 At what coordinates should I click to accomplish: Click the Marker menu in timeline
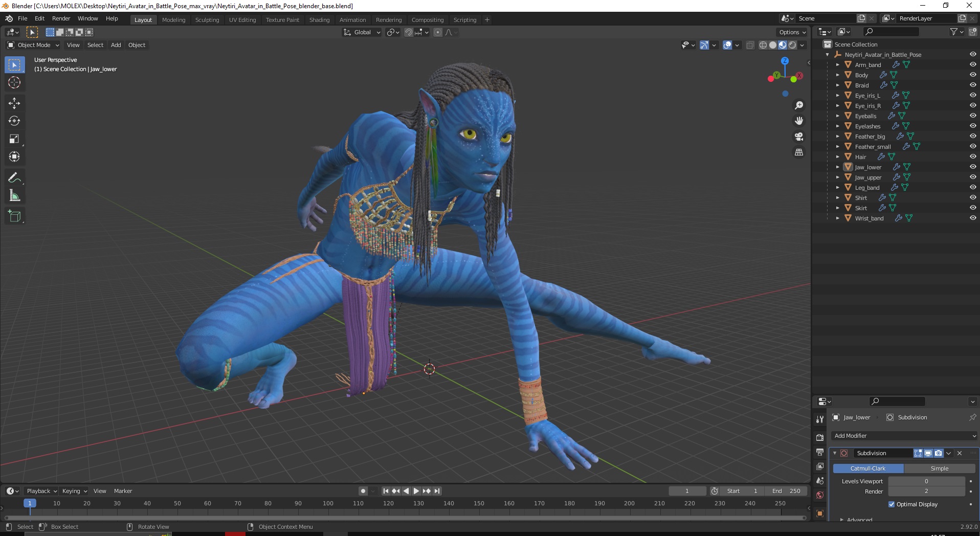pyautogui.click(x=123, y=491)
